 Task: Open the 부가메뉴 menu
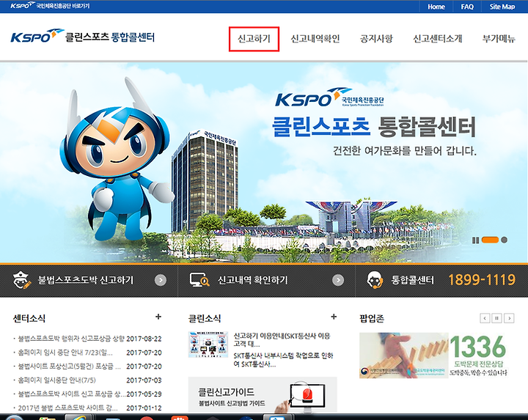tap(499, 39)
